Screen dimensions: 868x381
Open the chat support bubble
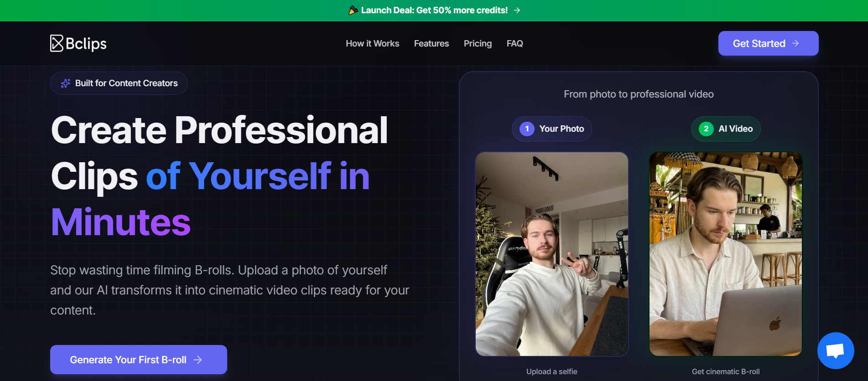(836, 350)
